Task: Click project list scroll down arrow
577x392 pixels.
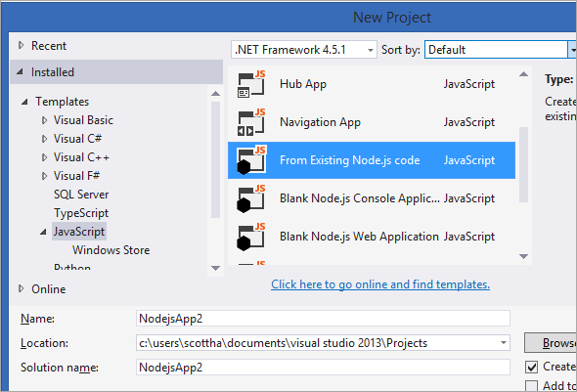Action: click(523, 256)
